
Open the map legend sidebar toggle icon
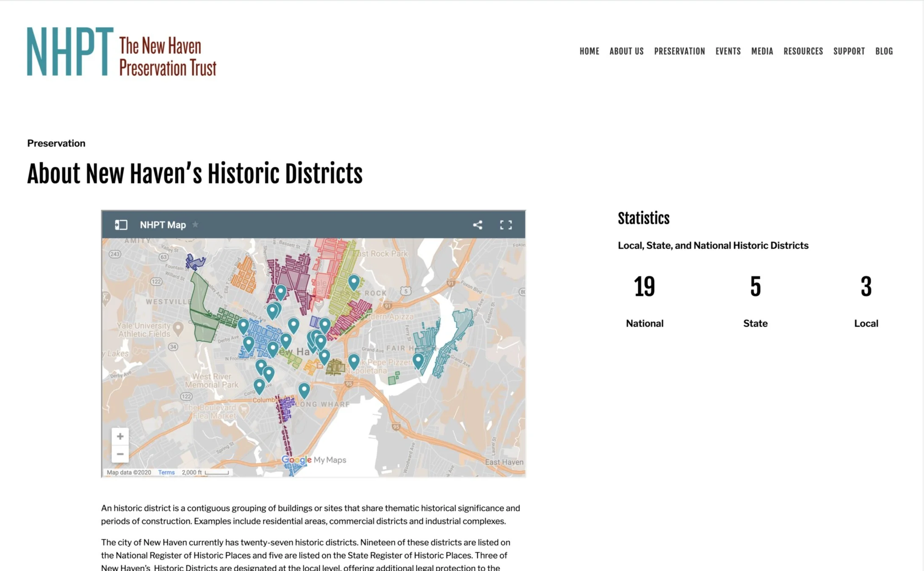point(121,225)
